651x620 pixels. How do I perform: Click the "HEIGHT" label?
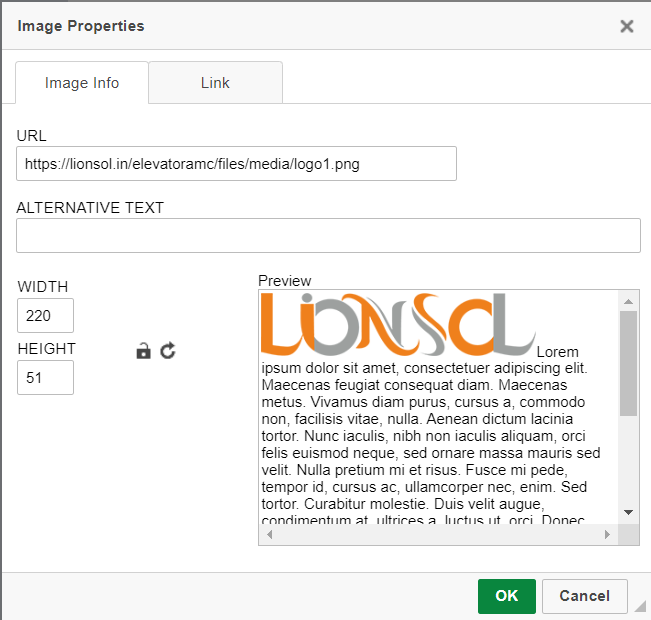tap(46, 349)
